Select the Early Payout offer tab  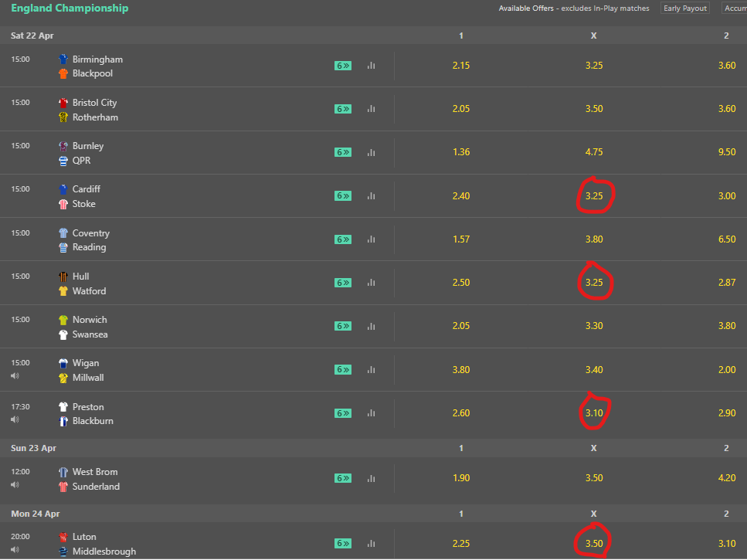685,8
